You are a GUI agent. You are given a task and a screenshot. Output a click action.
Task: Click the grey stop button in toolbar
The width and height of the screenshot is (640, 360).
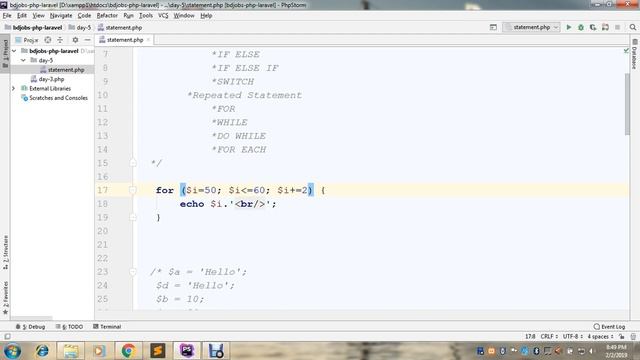pyautogui.click(x=618, y=27)
